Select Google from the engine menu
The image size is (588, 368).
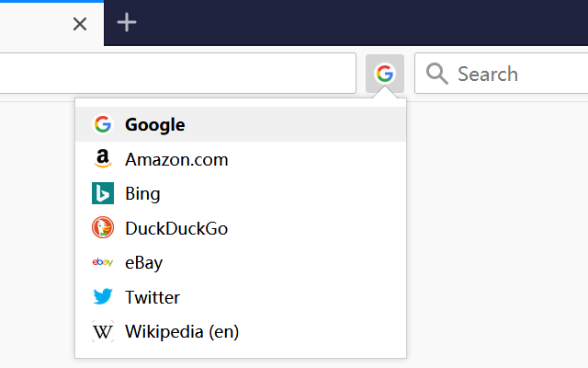pos(154,124)
